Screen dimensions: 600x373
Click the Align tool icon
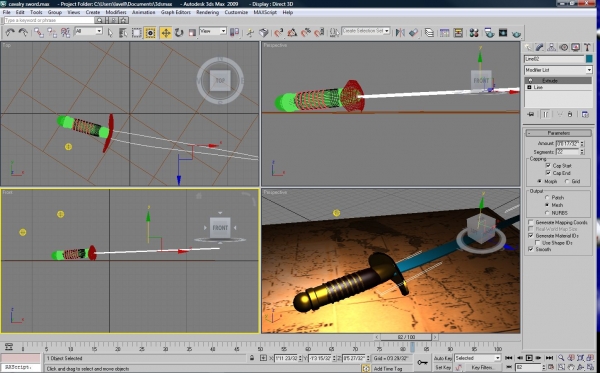pyautogui.click(x=413, y=33)
